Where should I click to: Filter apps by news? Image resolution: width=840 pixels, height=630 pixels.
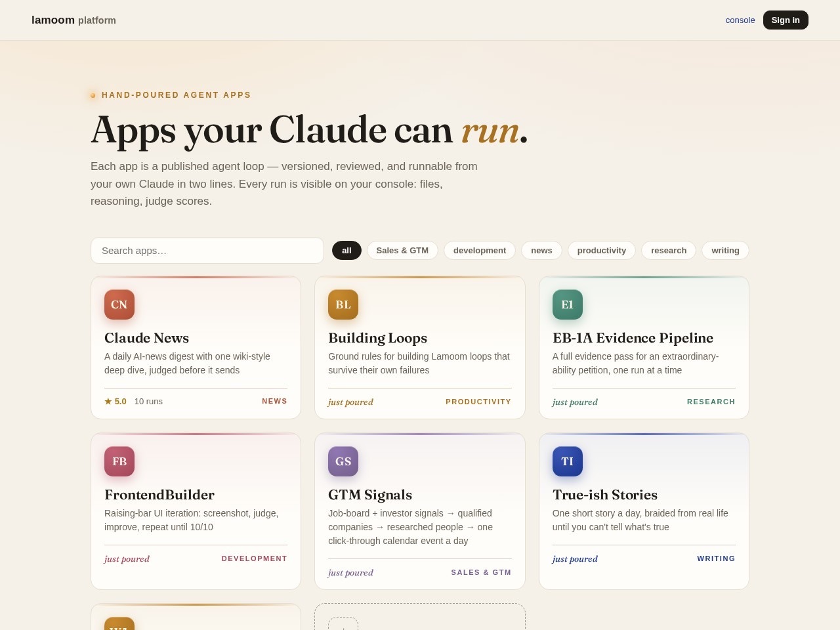click(541, 250)
